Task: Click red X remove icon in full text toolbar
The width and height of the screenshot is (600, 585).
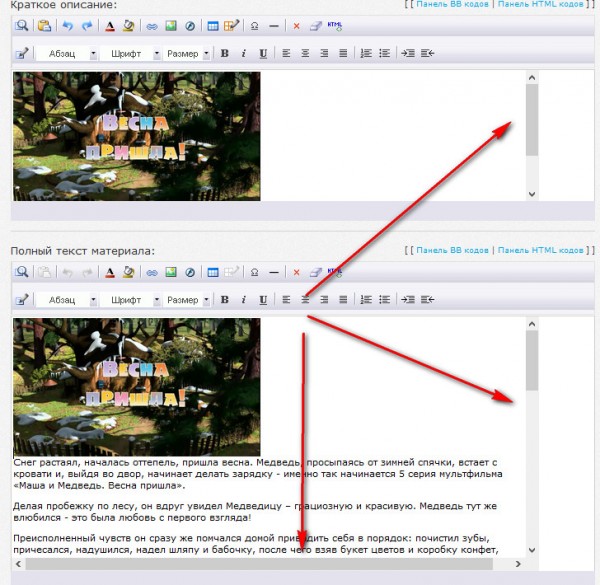Action: pos(296,272)
